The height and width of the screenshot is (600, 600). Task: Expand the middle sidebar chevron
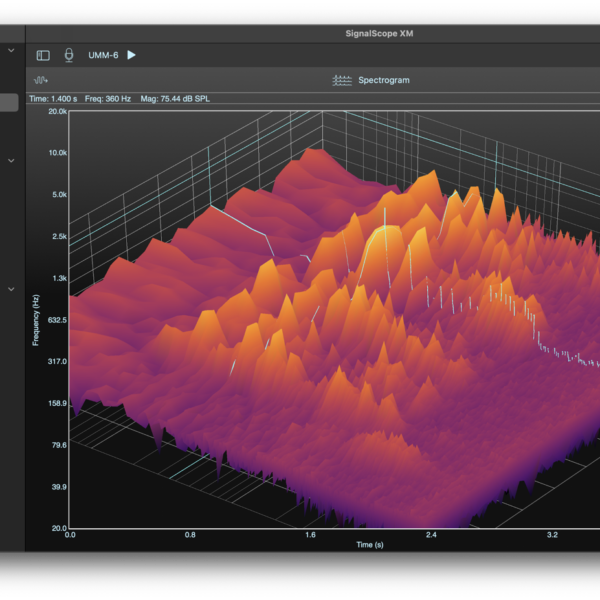pos(11,160)
